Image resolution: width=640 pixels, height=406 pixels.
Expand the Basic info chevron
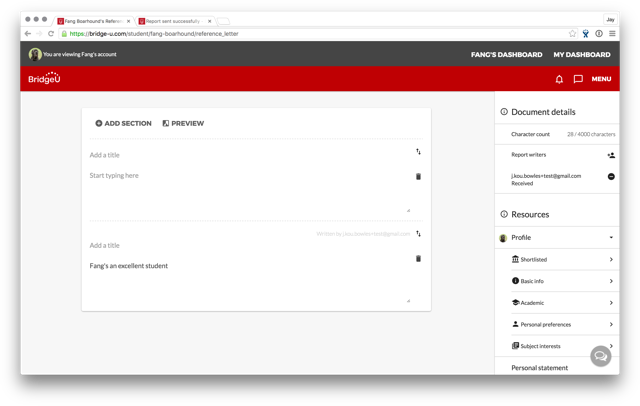pyautogui.click(x=611, y=281)
